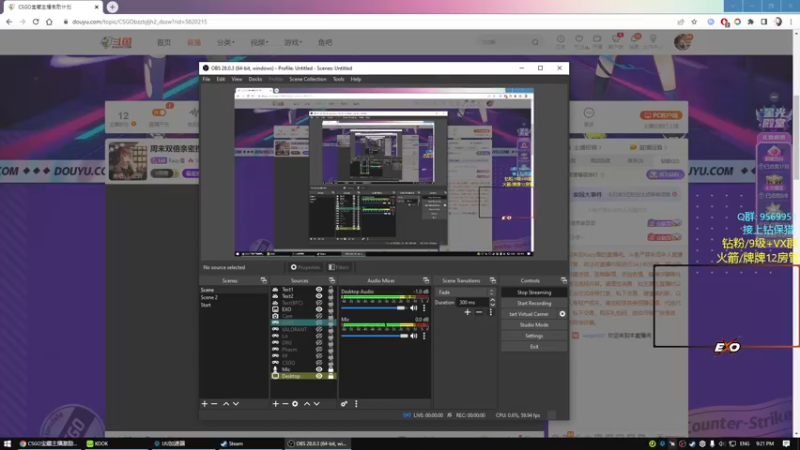Remove the scene transition with the minus icon
Image resolution: width=800 pixels, height=450 pixels.
click(479, 312)
